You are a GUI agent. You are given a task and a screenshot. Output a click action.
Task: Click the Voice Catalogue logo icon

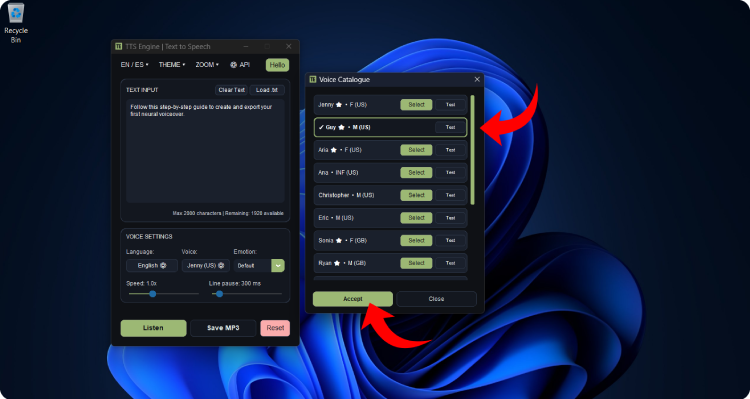(x=313, y=79)
